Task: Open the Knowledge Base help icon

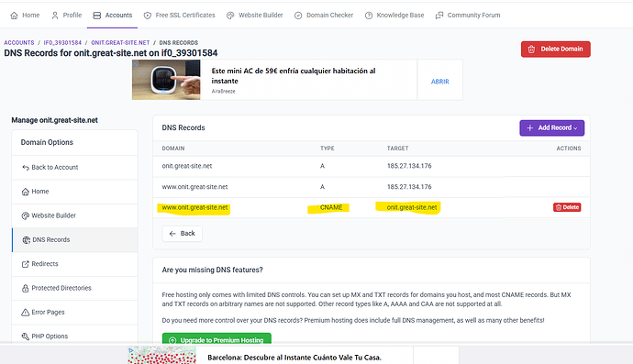Action: click(x=369, y=16)
